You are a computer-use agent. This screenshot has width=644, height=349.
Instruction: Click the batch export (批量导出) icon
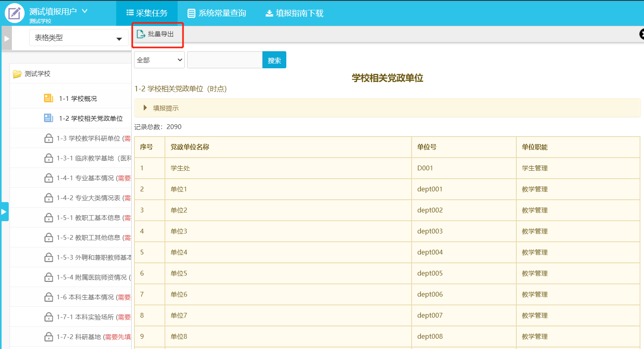(x=141, y=34)
